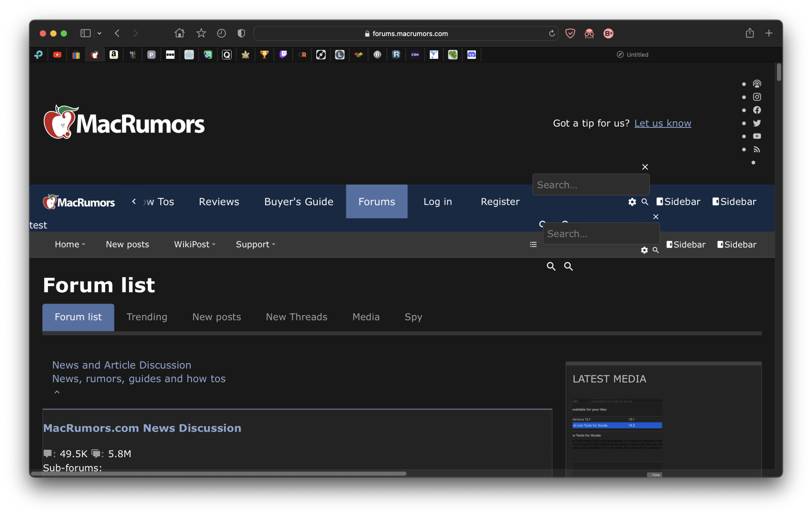Click the list menu icon in sub-navbar
Image resolution: width=812 pixels, height=516 pixels.
click(533, 245)
